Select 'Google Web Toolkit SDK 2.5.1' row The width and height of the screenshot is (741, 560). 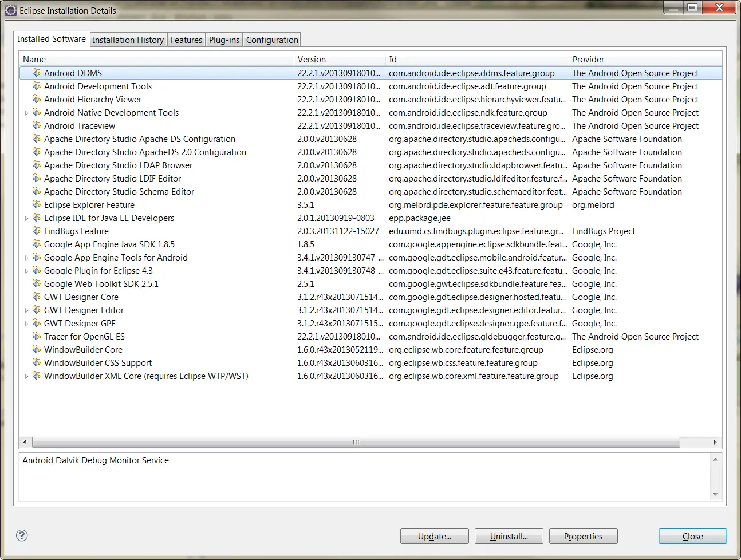tap(370, 283)
